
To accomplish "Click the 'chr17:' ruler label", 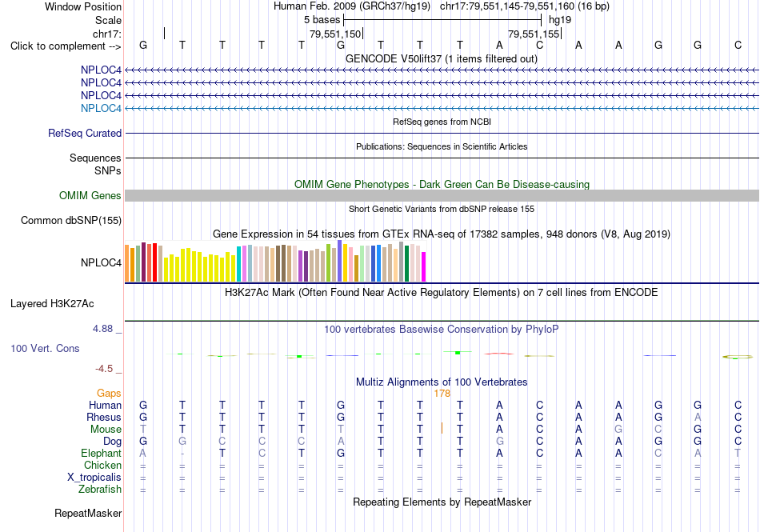I will [x=106, y=34].
